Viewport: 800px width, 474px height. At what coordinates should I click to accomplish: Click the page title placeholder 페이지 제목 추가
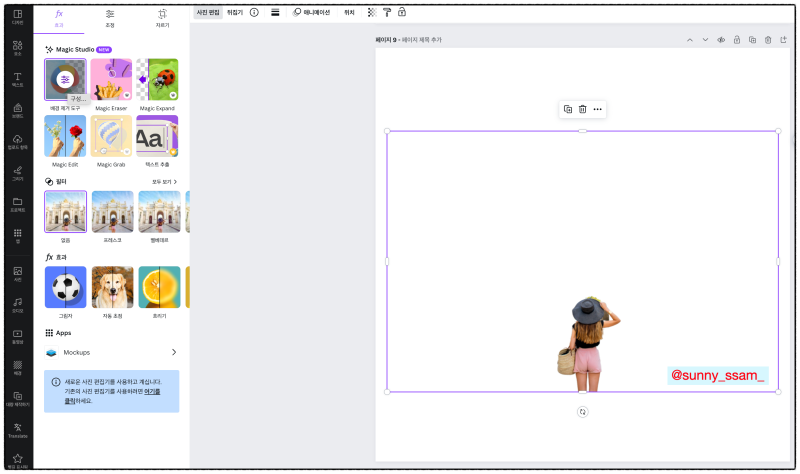[x=422, y=40]
